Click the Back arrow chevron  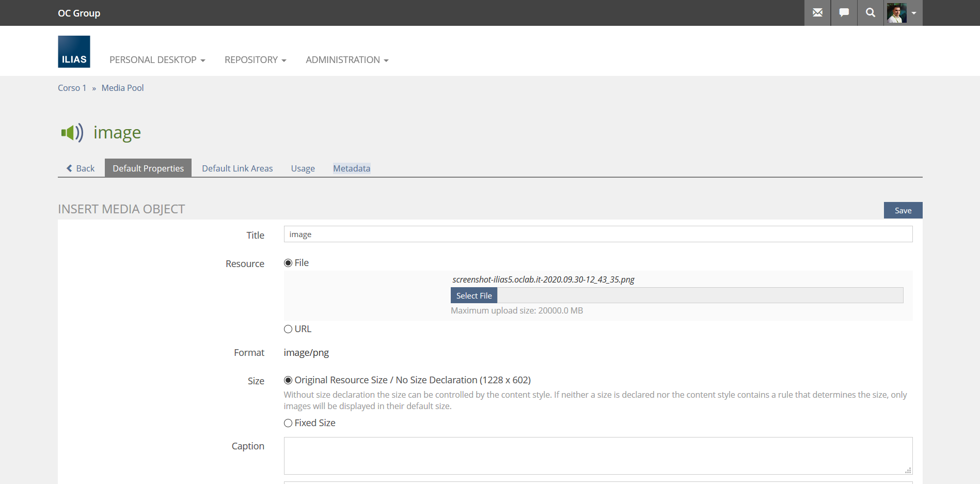pos(69,168)
